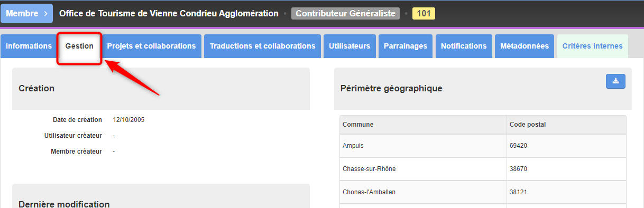Select the Critères internes tab
644x208 pixels.
click(x=593, y=46)
